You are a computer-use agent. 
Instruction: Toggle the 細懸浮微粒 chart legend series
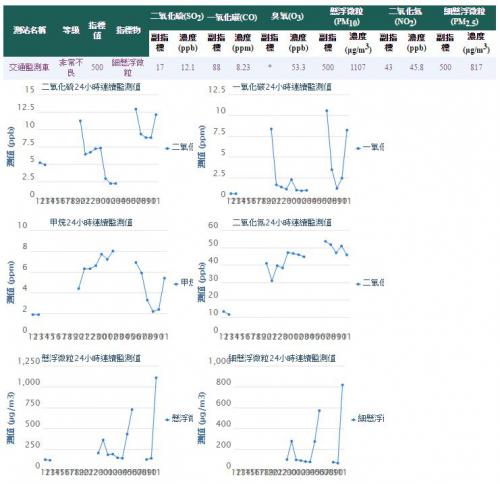(x=367, y=419)
